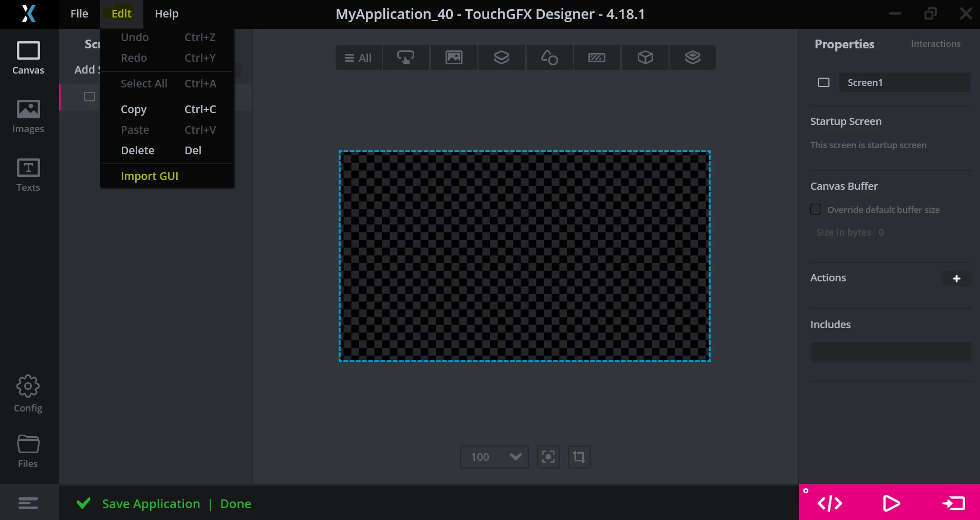This screenshot has width=980, height=520.
Task: Open the Canvas view in sidebar
Action: click(x=28, y=58)
